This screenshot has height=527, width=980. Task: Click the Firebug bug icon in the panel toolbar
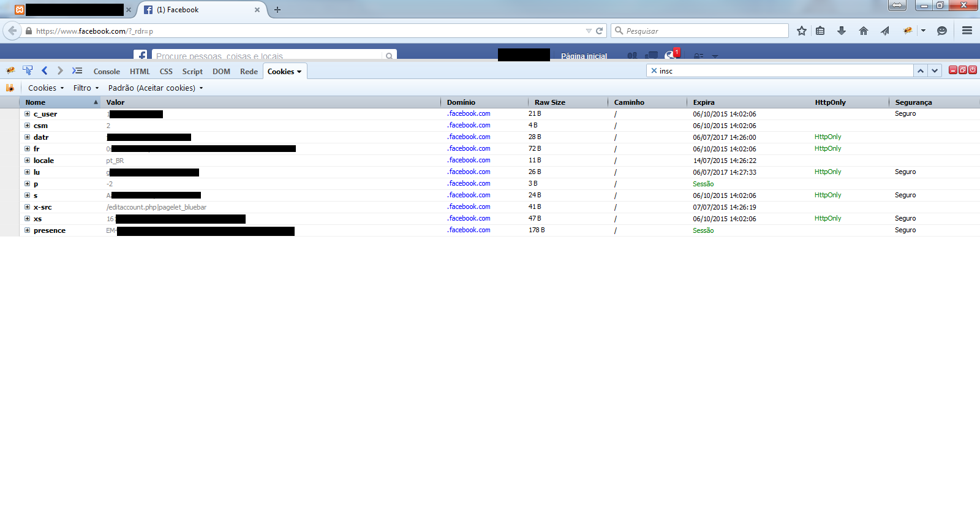[10, 71]
